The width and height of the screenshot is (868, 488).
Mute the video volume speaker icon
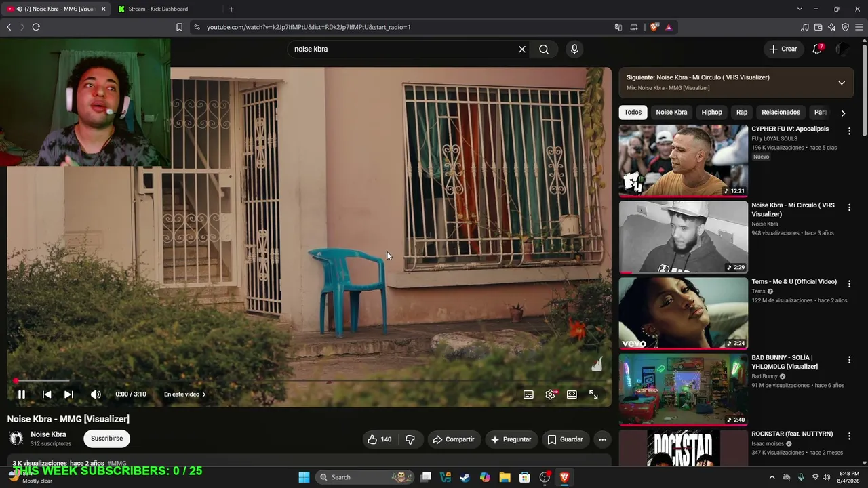coord(96,394)
